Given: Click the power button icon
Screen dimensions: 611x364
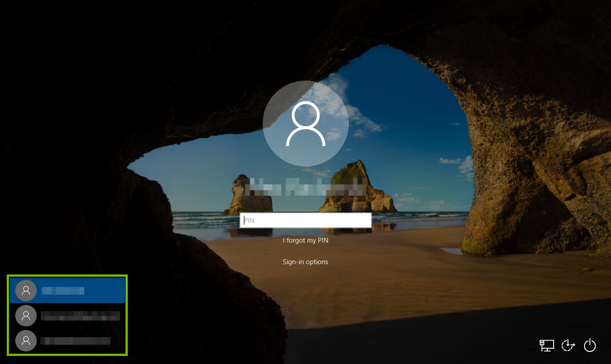Looking at the screenshot, I should [589, 345].
